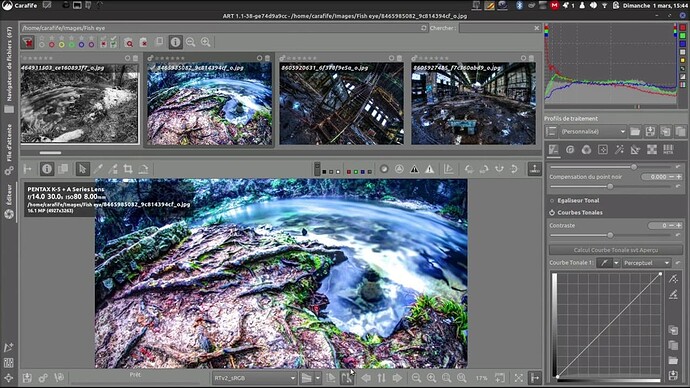Toggle green channel in histogram
The image size is (690, 388).
click(683, 36)
